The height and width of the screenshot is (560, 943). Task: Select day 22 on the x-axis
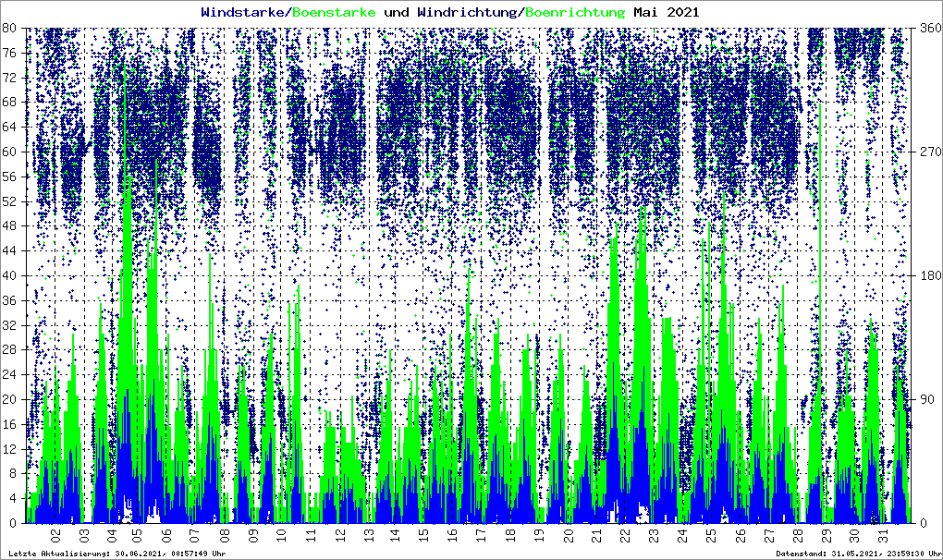tap(625, 535)
